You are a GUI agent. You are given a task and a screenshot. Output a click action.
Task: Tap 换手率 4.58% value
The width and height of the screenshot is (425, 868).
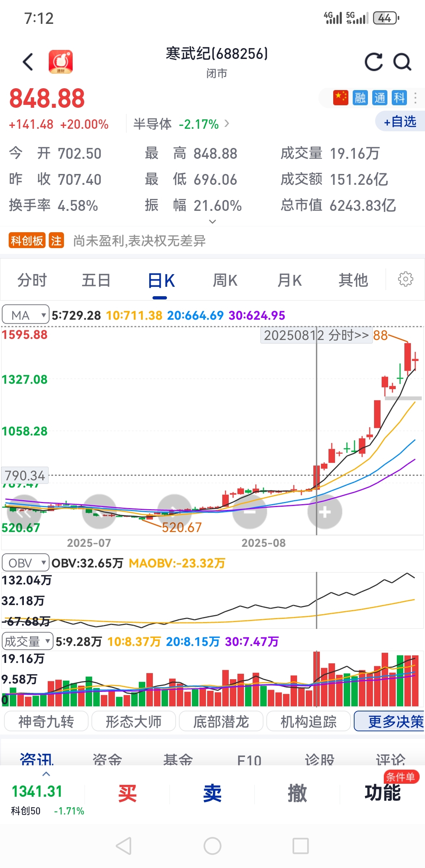(x=53, y=205)
